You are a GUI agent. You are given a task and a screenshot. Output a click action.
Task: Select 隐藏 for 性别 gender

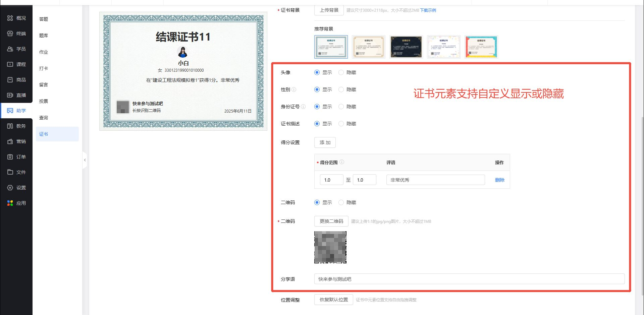pos(341,89)
